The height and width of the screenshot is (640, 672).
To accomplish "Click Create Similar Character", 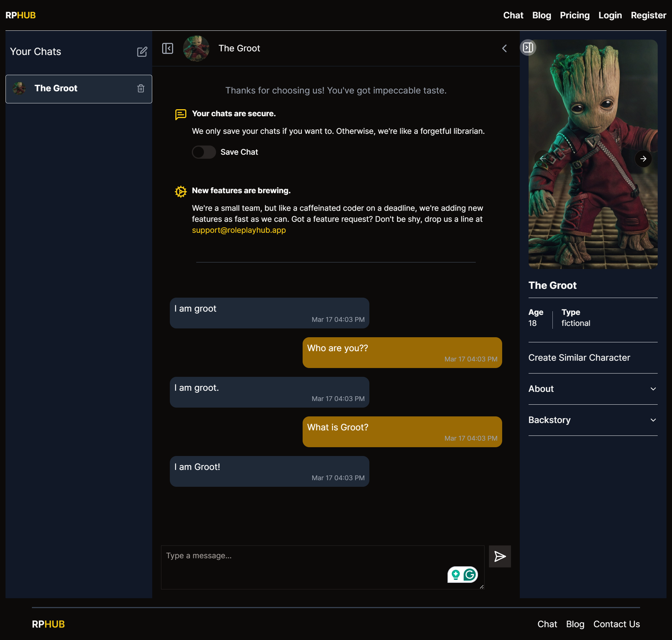I will [579, 358].
